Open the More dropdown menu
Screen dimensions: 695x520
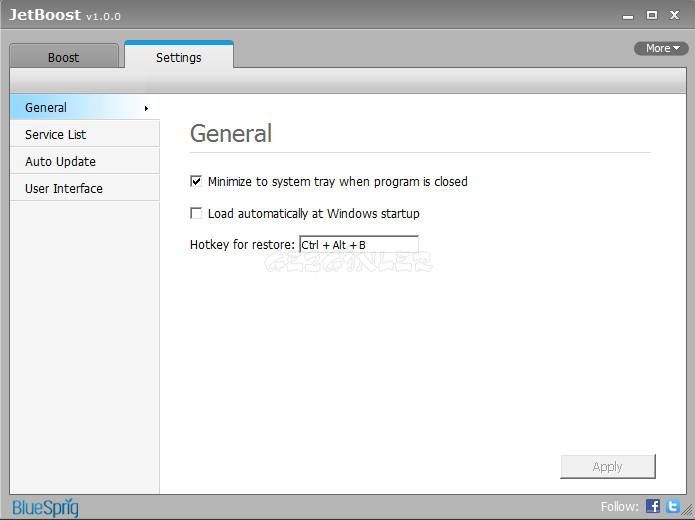pyautogui.click(x=661, y=48)
